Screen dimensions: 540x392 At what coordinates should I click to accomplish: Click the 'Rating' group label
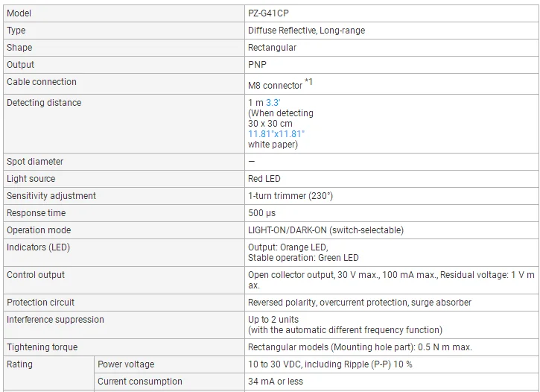tap(19, 364)
